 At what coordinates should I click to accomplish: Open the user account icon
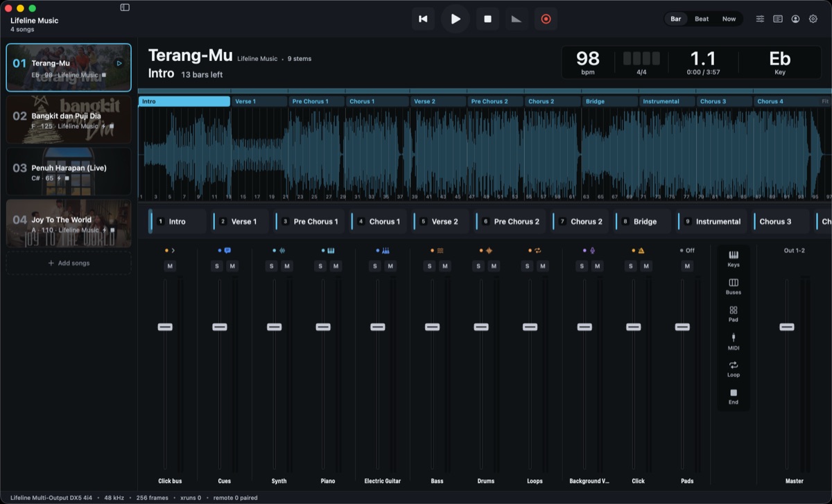pyautogui.click(x=795, y=19)
